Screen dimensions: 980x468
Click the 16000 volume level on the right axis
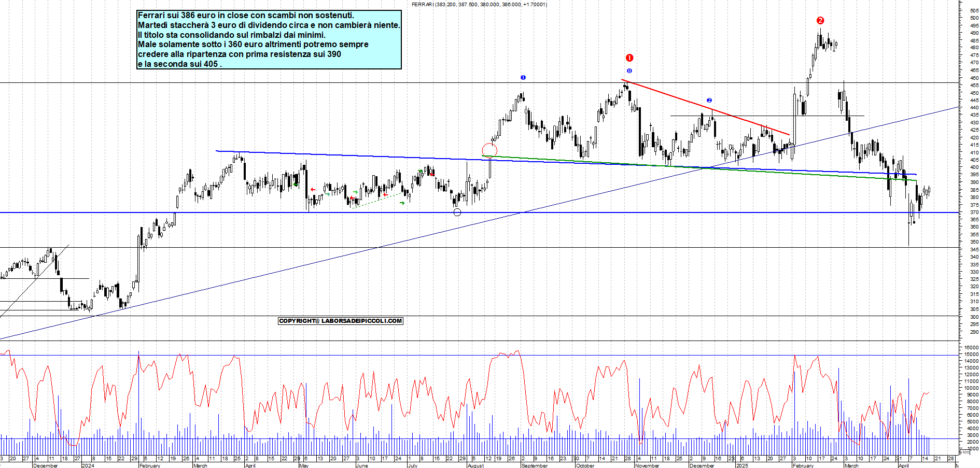[971, 348]
